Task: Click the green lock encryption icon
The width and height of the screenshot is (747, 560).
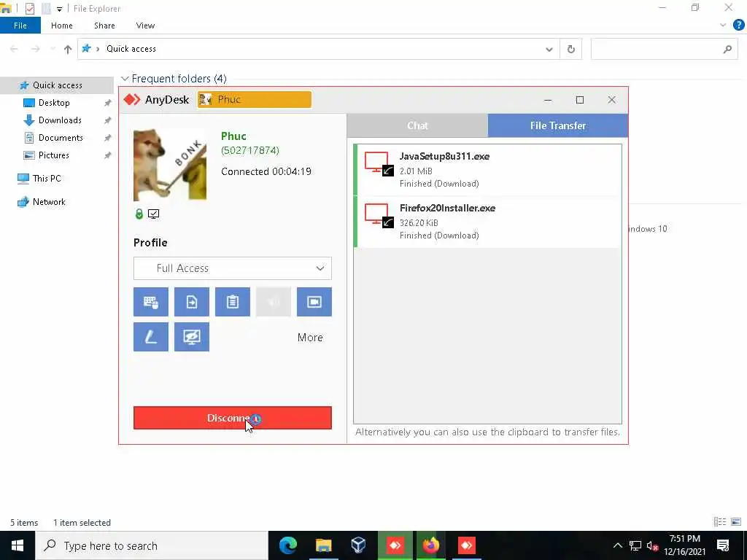Action: pyautogui.click(x=139, y=214)
